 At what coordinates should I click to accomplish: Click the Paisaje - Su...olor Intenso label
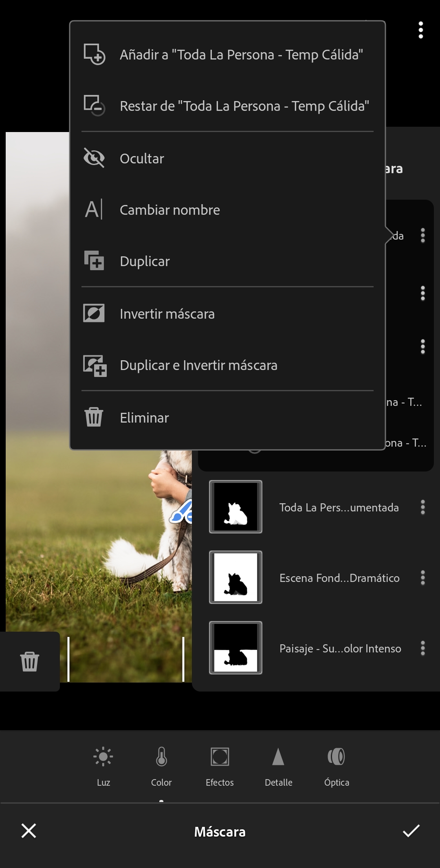(340, 648)
